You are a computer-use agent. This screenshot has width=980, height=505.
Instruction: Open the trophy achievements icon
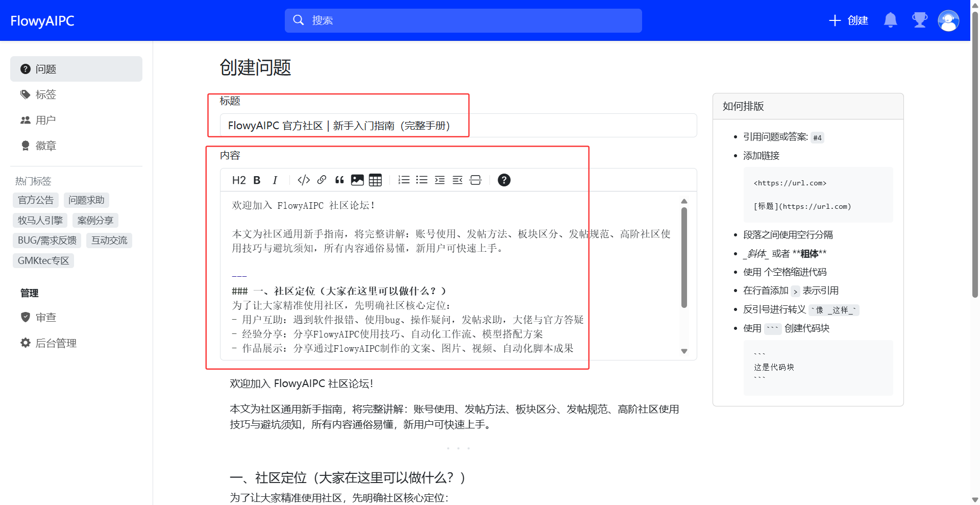pos(920,20)
